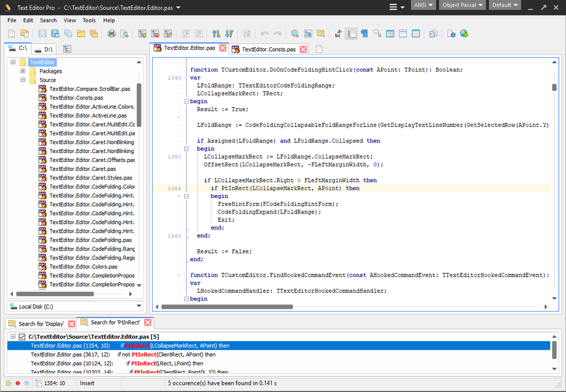Click the Undo arrow icon

click(265, 33)
